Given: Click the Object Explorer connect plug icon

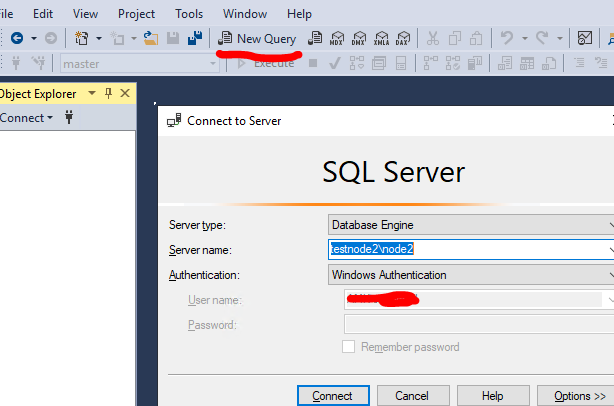Looking at the screenshot, I should click(x=69, y=117).
